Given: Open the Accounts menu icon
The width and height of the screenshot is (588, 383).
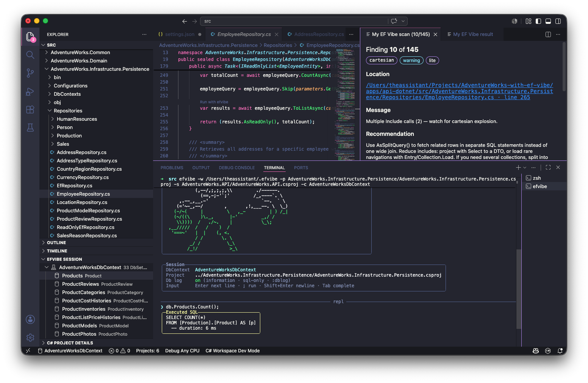Looking at the screenshot, I should pos(30,319).
